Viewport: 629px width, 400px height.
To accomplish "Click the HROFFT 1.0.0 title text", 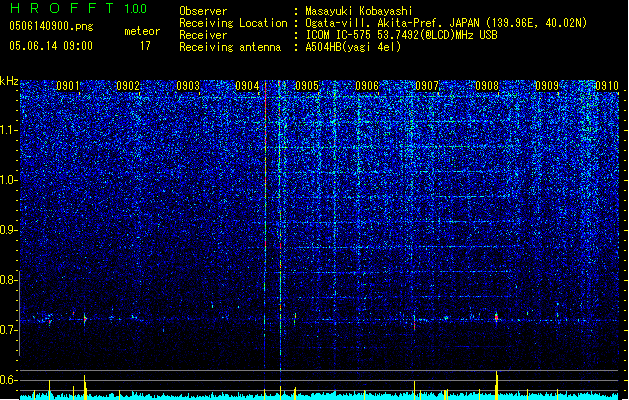I will click(78, 8).
